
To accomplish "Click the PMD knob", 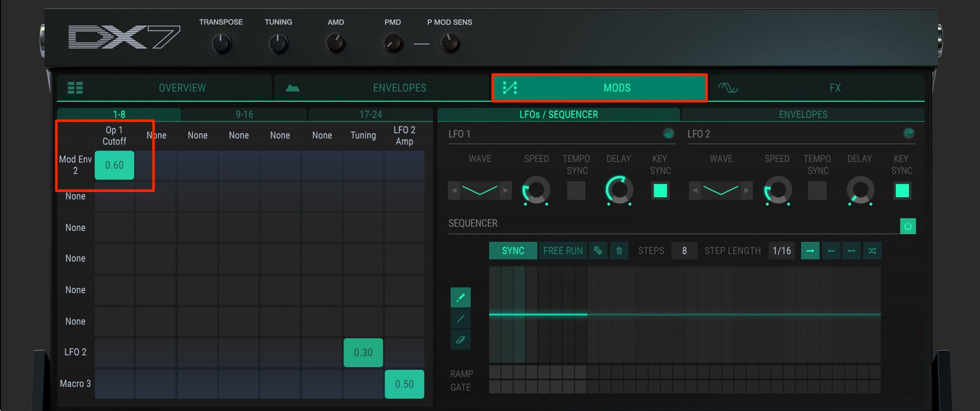I will pos(393,43).
